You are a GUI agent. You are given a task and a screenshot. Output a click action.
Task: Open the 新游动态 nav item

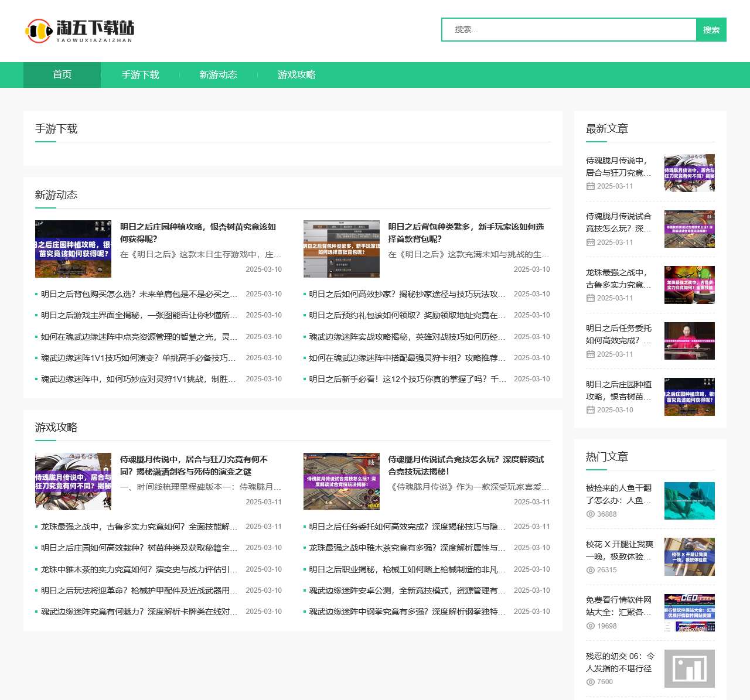(218, 75)
